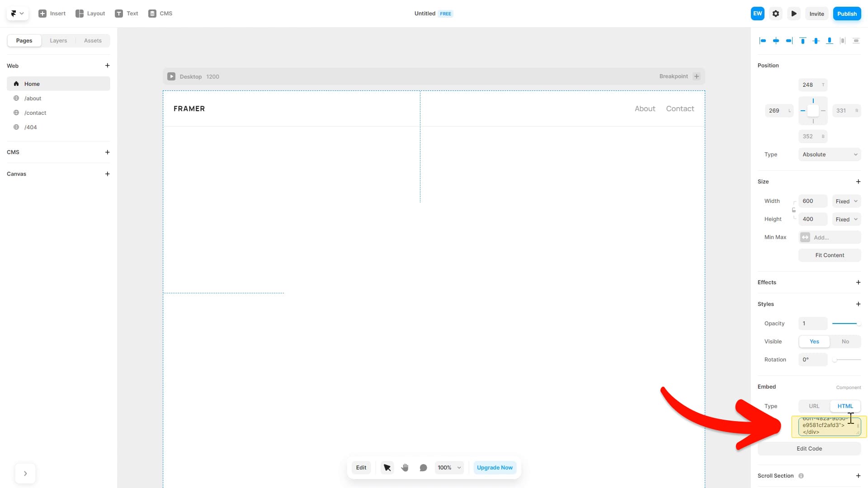Screen dimensions: 868x488
Task: Select the /about page
Action: pos(58,98)
